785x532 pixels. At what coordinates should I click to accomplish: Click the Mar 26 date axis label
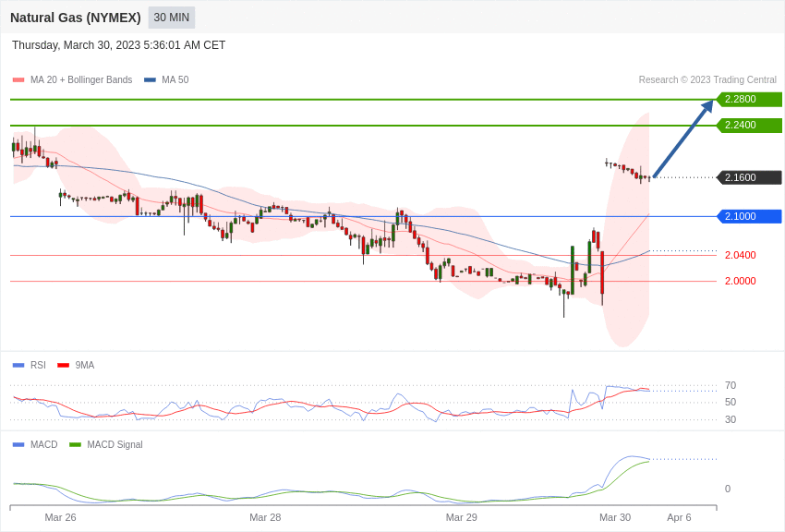61,517
